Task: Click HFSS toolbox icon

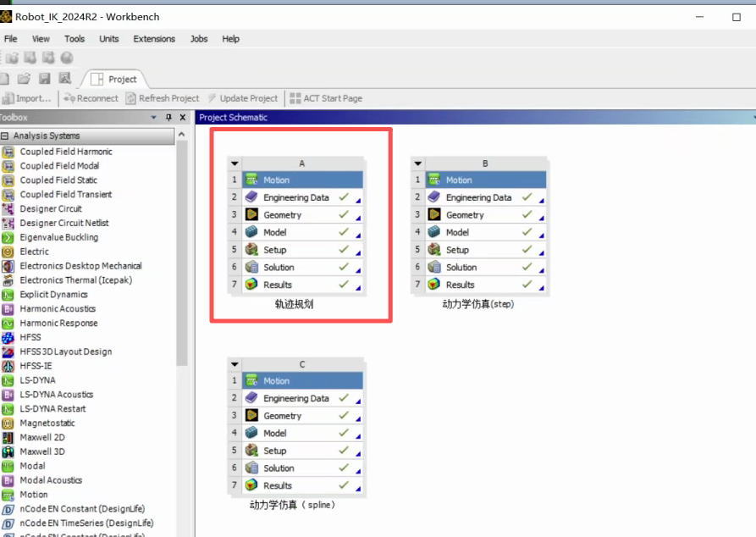Action: 8,338
